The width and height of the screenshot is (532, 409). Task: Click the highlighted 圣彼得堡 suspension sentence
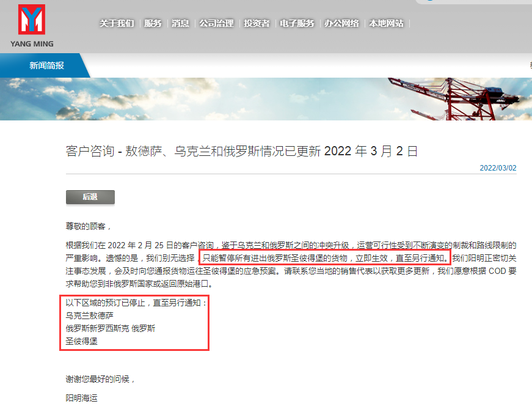325,258
